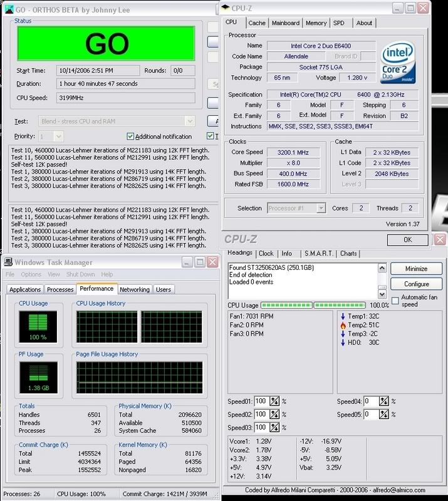Screen dimensions: 448x501
Task: Click the Speed05 percent toggle icon
Action: [383, 414]
